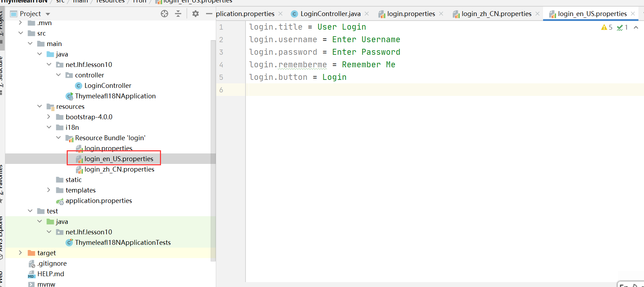Close the login_en_US.properties tab
The width and height of the screenshot is (644, 287).
[x=633, y=14]
